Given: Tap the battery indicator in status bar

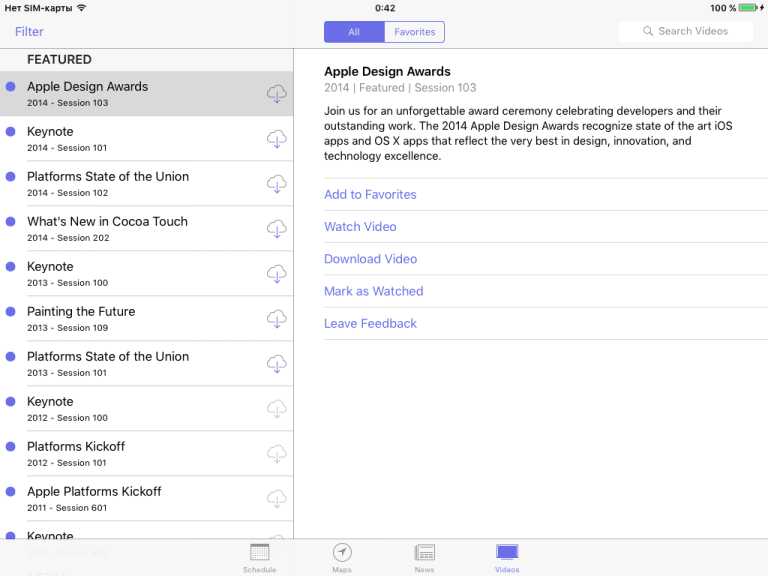Looking at the screenshot, I should pos(749,8).
